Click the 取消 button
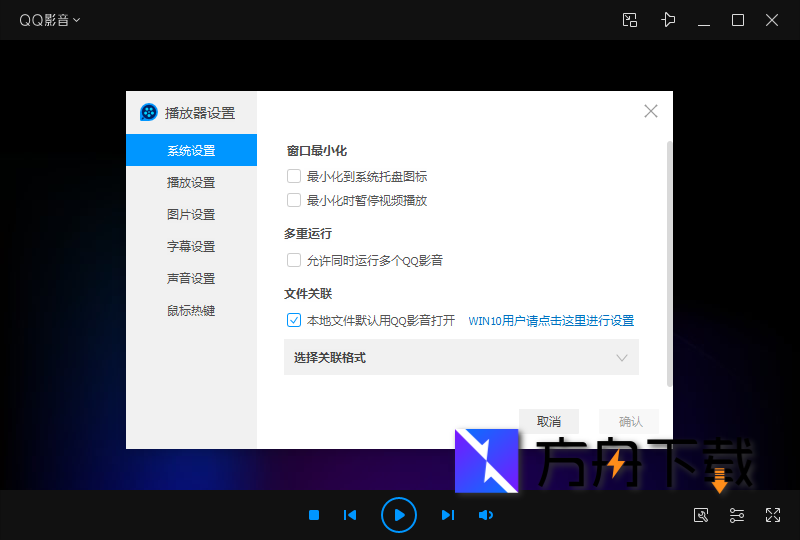 (549, 421)
